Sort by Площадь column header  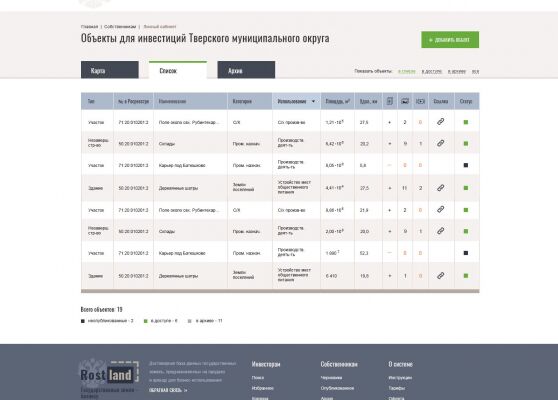[x=337, y=101]
